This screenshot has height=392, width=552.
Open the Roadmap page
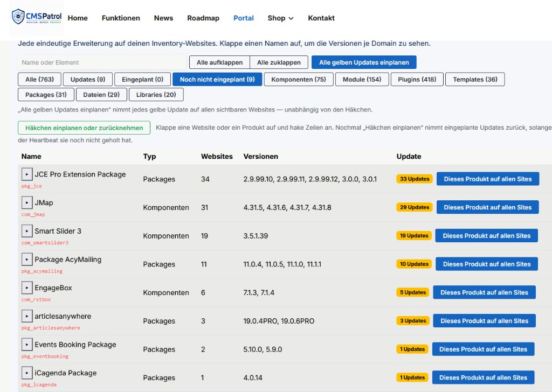pyautogui.click(x=203, y=18)
